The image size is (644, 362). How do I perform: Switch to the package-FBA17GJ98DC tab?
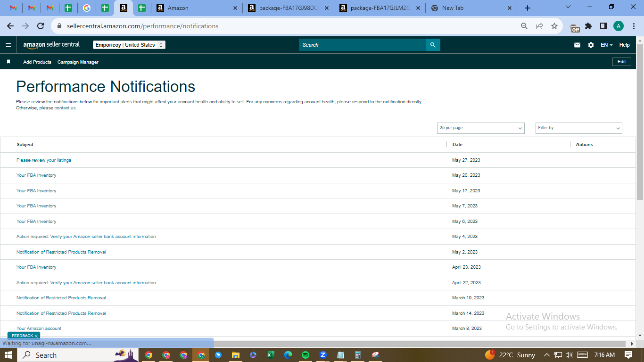coord(289,8)
